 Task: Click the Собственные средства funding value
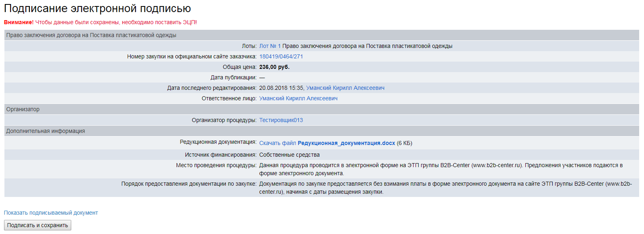(x=289, y=155)
